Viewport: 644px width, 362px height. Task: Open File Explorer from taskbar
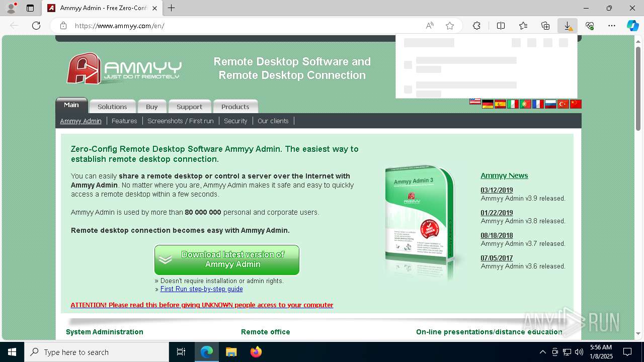231,352
